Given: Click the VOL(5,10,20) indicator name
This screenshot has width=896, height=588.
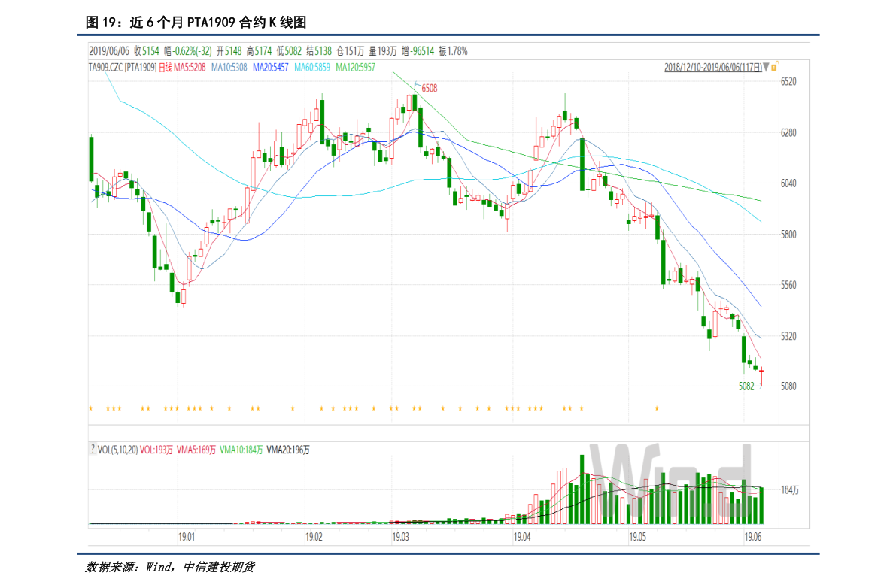Looking at the screenshot, I should (118, 450).
